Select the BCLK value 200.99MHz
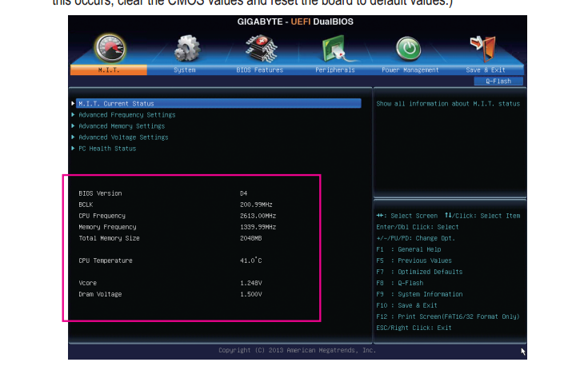Image resolution: width=588 pixels, height=370 pixels. [256, 205]
